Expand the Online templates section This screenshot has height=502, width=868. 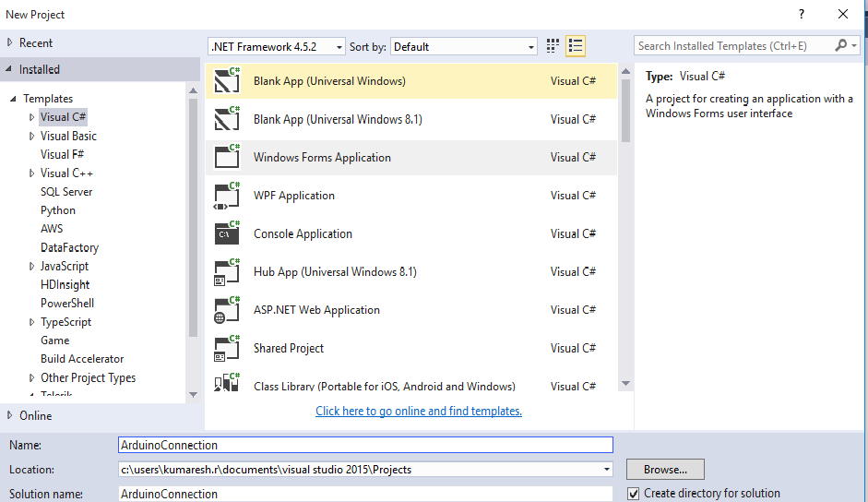pos(10,415)
